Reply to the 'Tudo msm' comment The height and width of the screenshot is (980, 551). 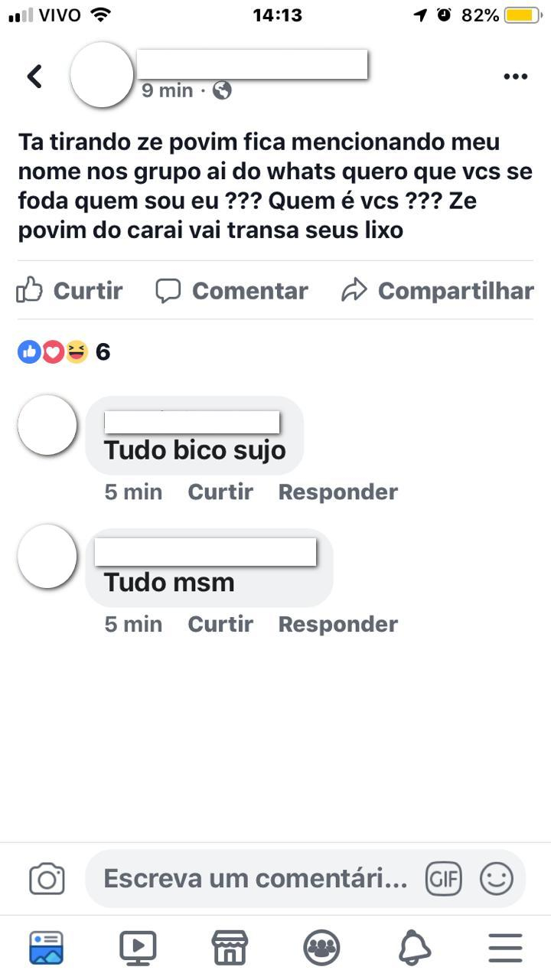click(x=337, y=624)
